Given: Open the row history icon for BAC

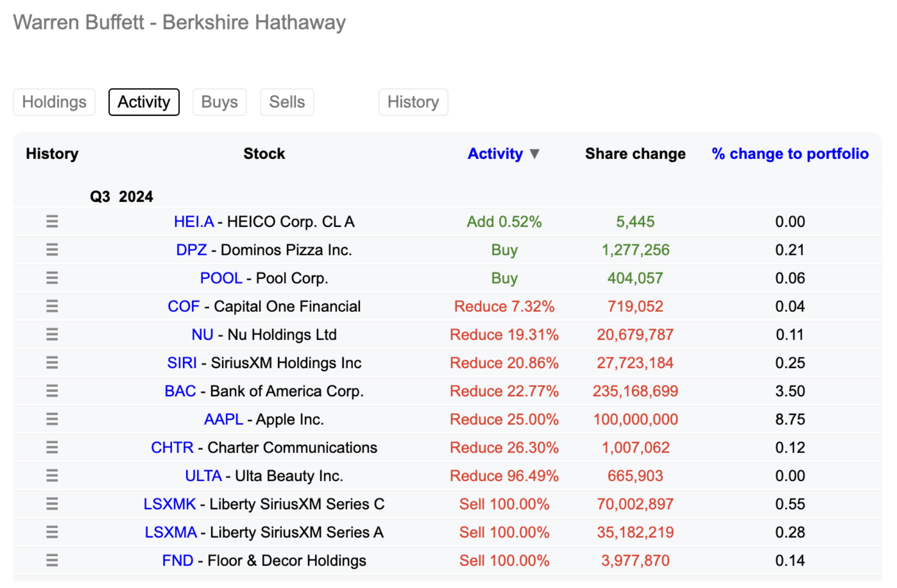Looking at the screenshot, I should coord(52,390).
